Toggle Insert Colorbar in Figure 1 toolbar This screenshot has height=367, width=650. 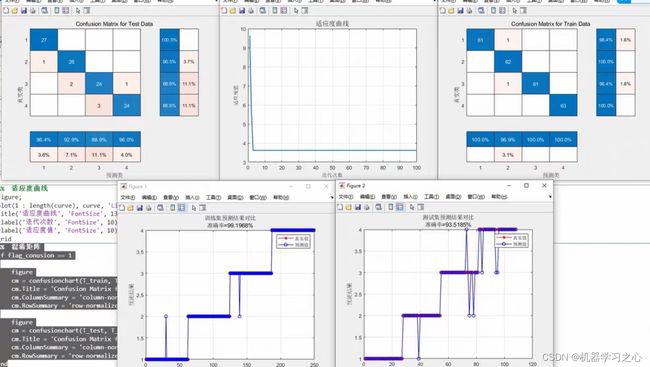[x=173, y=207]
